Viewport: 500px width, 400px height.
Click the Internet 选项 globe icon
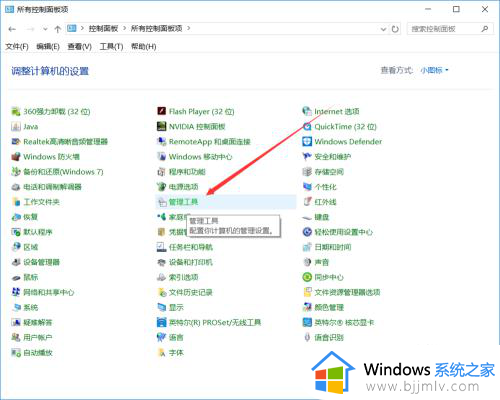tap(307, 111)
